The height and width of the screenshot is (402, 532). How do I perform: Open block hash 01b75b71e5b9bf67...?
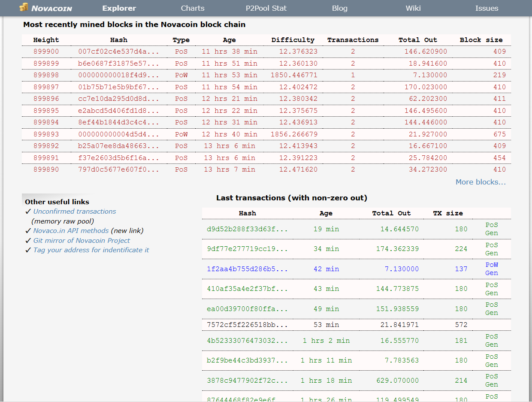(x=118, y=87)
